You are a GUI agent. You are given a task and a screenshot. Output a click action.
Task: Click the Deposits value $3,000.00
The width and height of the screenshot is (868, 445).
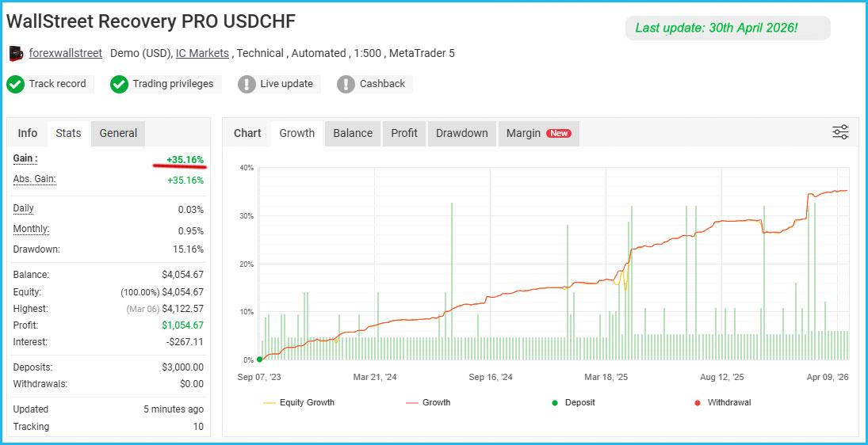[182, 367]
